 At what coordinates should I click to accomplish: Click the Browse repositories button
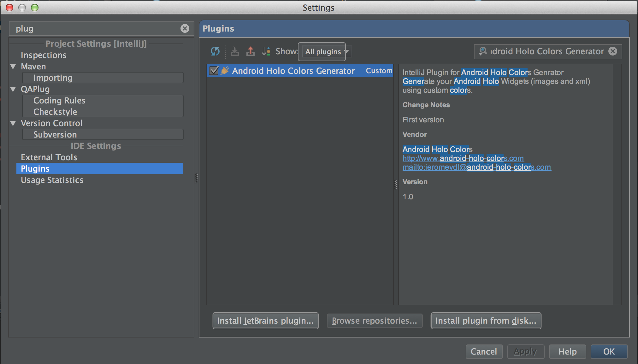[x=374, y=321]
